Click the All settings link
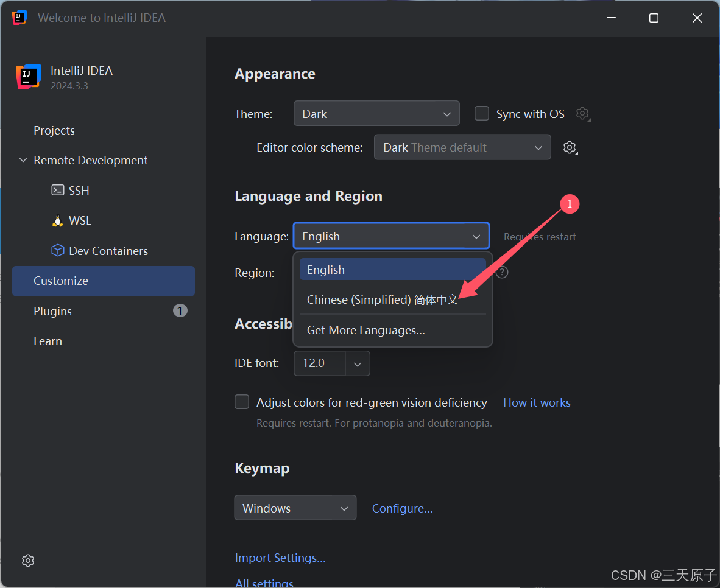 click(x=264, y=583)
